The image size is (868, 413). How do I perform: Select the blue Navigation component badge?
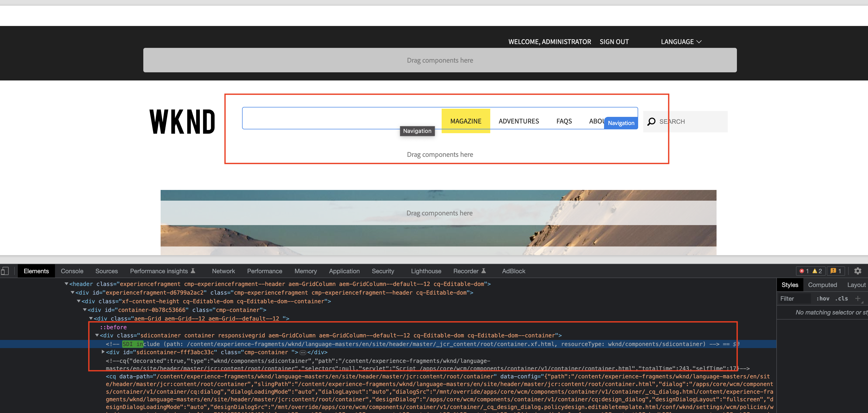coord(621,123)
